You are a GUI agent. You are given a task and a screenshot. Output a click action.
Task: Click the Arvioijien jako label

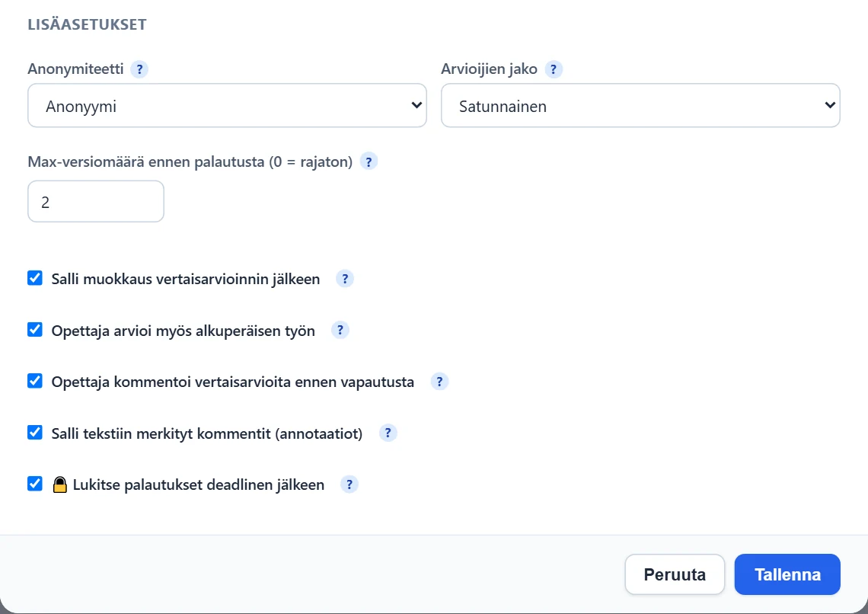pos(490,69)
